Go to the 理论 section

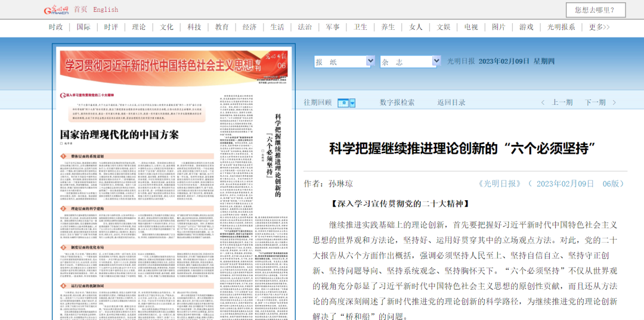point(139,27)
